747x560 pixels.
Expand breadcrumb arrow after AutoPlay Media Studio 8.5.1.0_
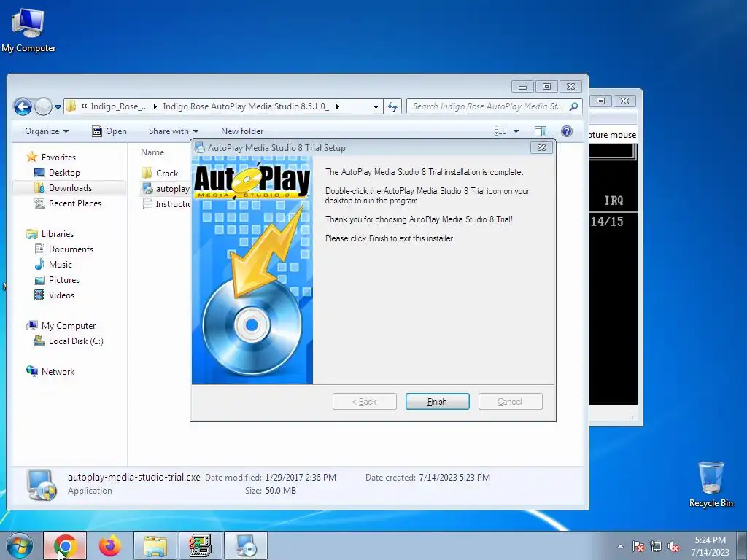tap(337, 106)
